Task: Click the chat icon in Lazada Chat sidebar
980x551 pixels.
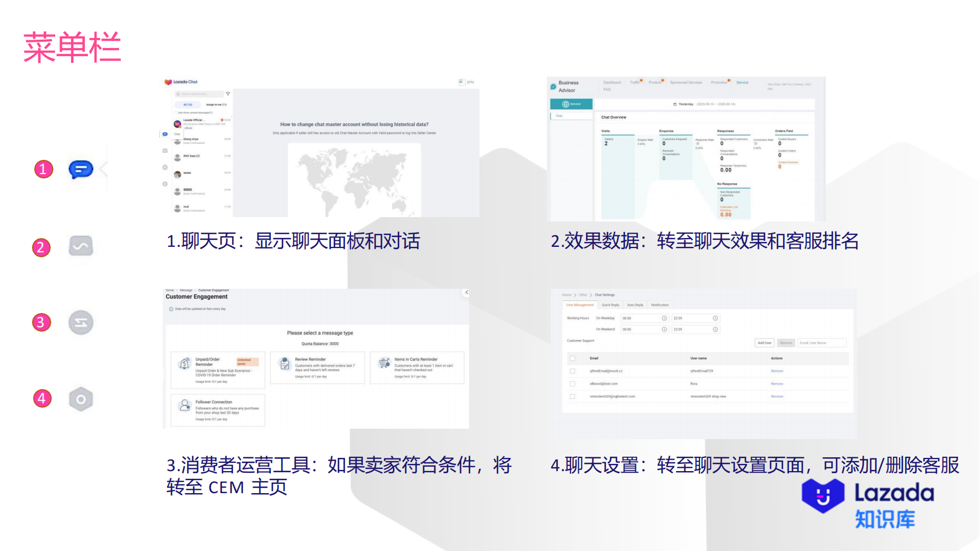Action: 165,134
